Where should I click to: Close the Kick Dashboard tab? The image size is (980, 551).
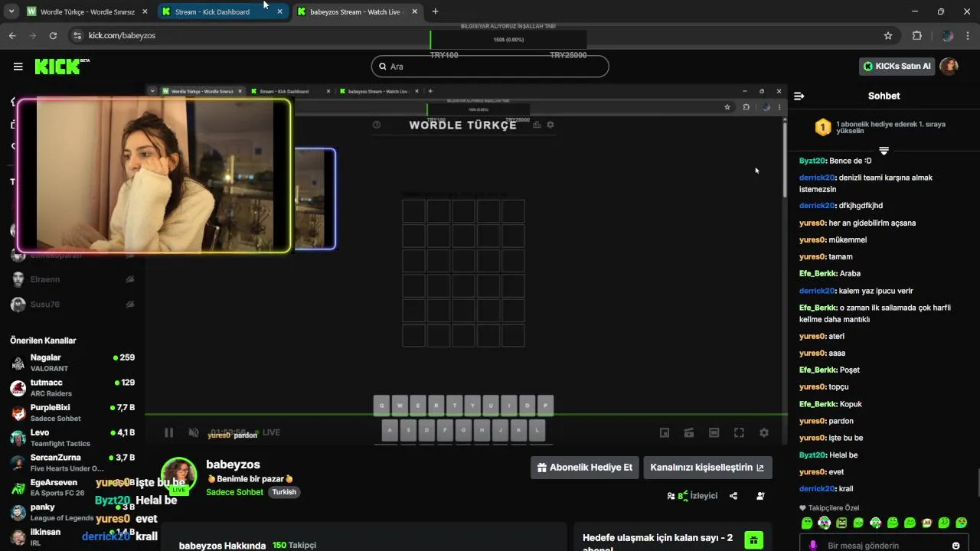click(279, 11)
